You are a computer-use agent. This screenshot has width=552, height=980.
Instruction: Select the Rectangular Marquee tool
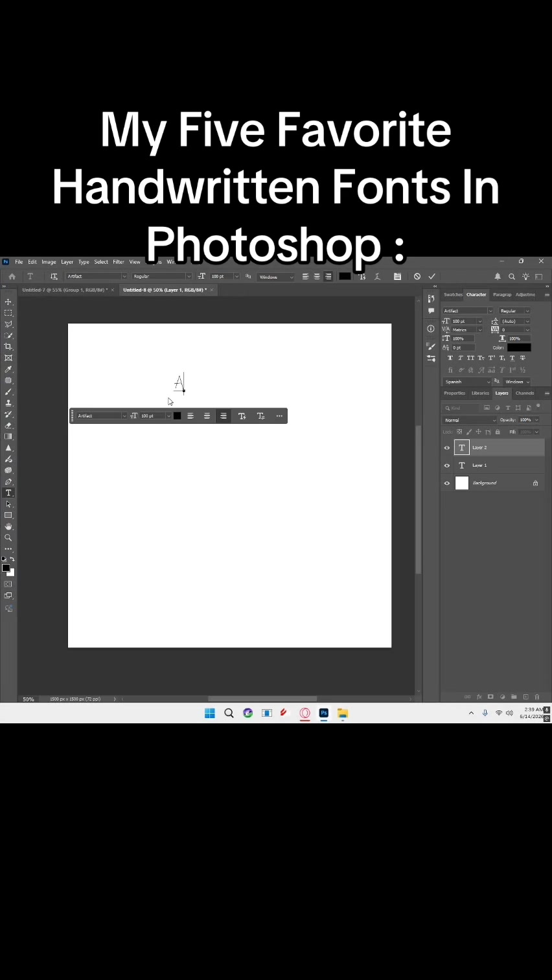point(8,313)
